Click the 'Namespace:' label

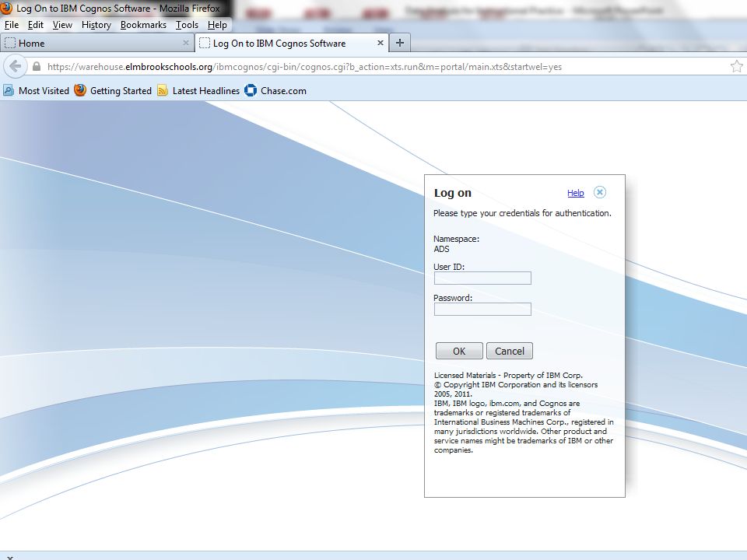point(457,239)
